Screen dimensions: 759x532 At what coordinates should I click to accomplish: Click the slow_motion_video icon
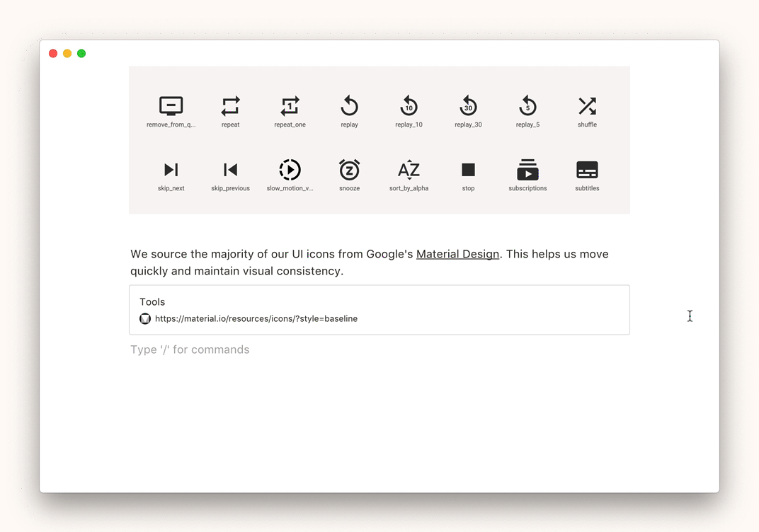[x=290, y=170]
